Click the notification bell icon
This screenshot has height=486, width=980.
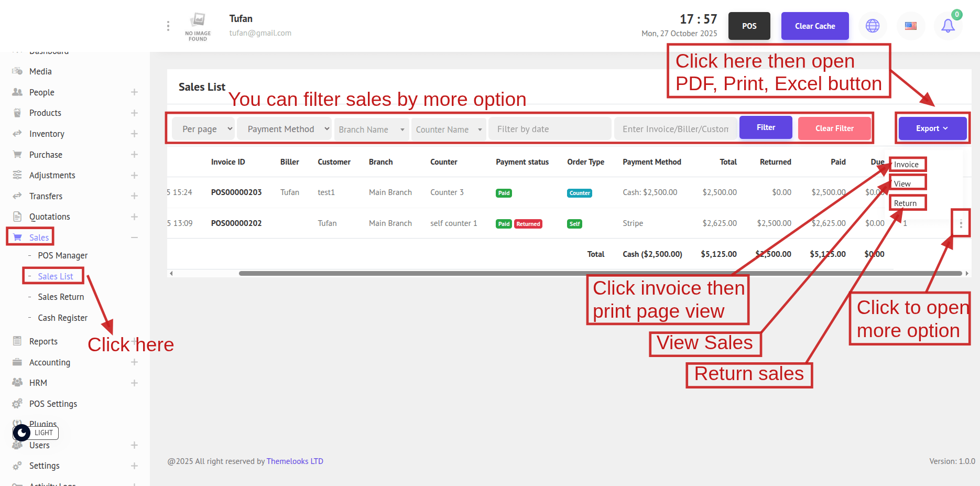point(948,26)
